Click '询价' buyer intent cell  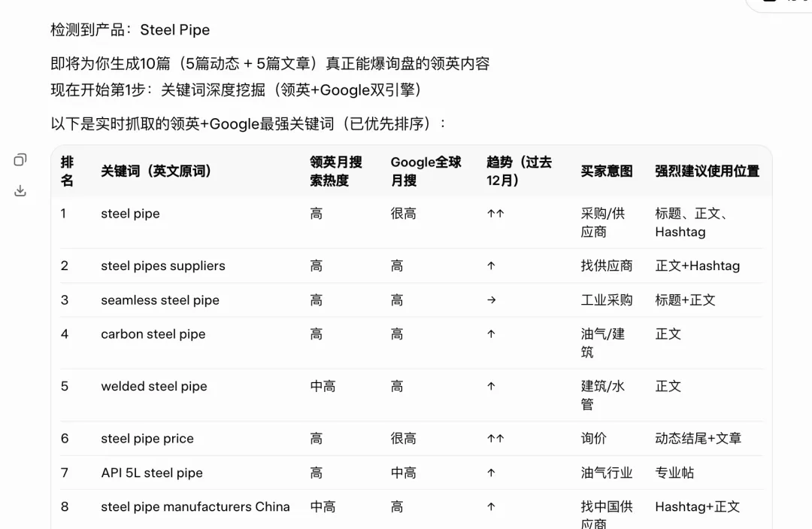[593, 439]
